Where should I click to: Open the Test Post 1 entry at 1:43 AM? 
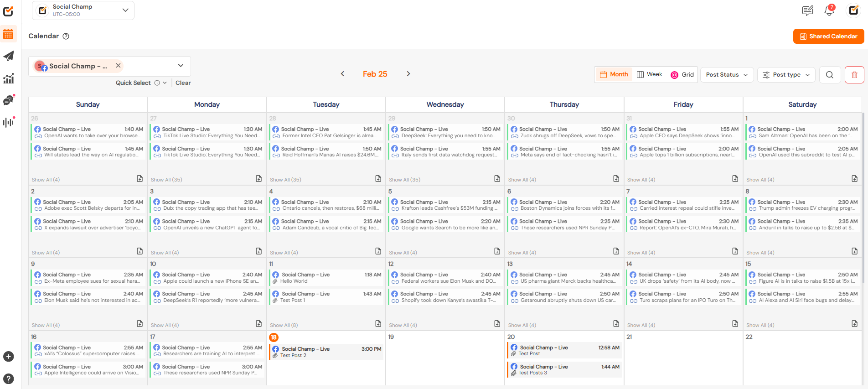326,297
